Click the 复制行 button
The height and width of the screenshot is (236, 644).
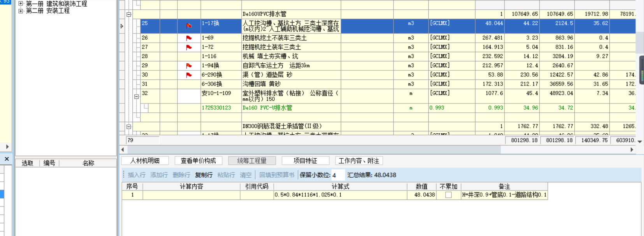click(204, 175)
